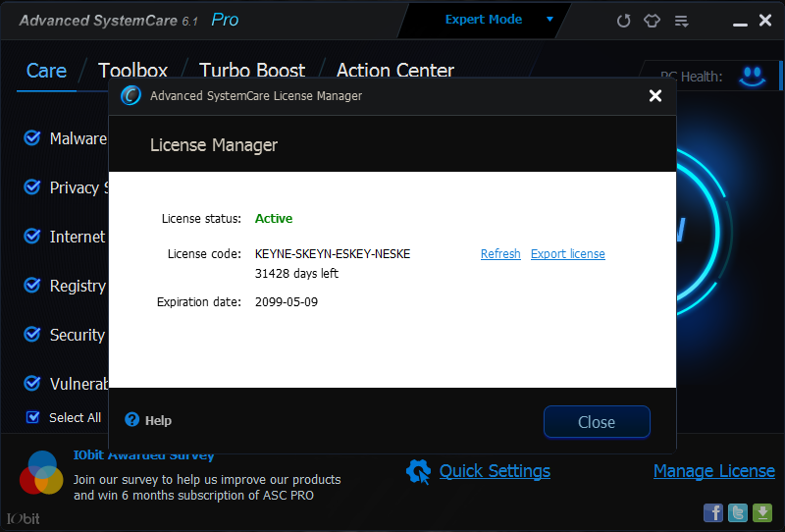785x532 pixels.
Task: Open the Manage License link
Action: pos(714,471)
